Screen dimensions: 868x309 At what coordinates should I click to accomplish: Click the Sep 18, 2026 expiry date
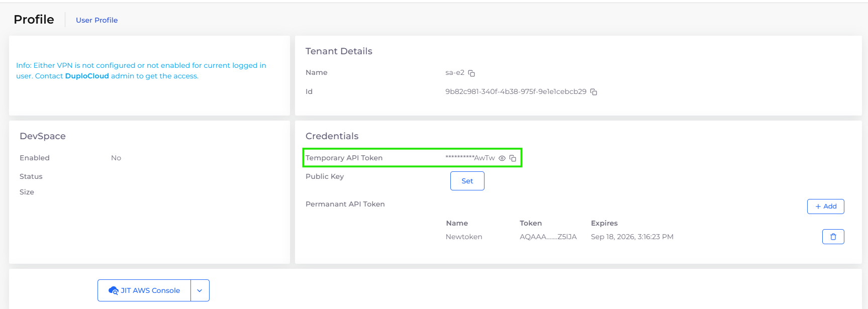(x=632, y=237)
